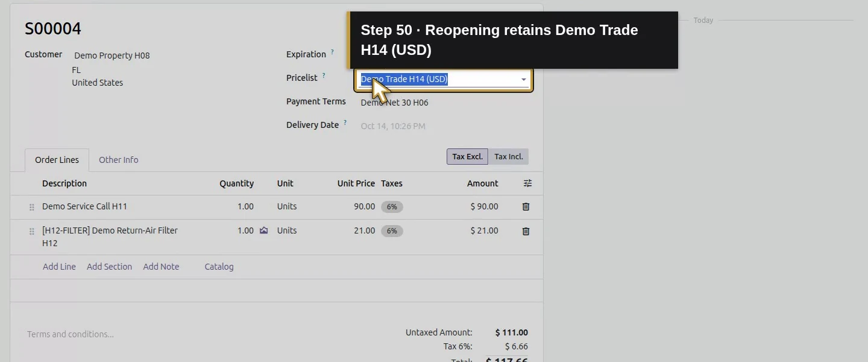
Task: Grab drag handle for H12-FILTER line
Action: click(32, 231)
